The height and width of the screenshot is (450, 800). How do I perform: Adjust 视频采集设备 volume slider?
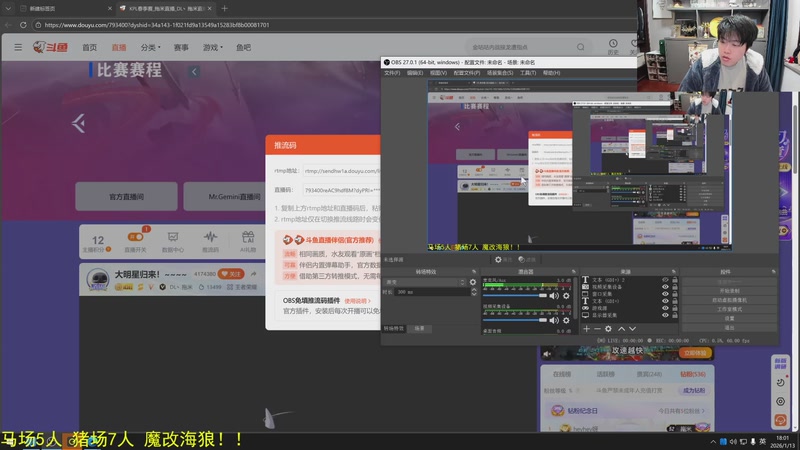point(515,320)
